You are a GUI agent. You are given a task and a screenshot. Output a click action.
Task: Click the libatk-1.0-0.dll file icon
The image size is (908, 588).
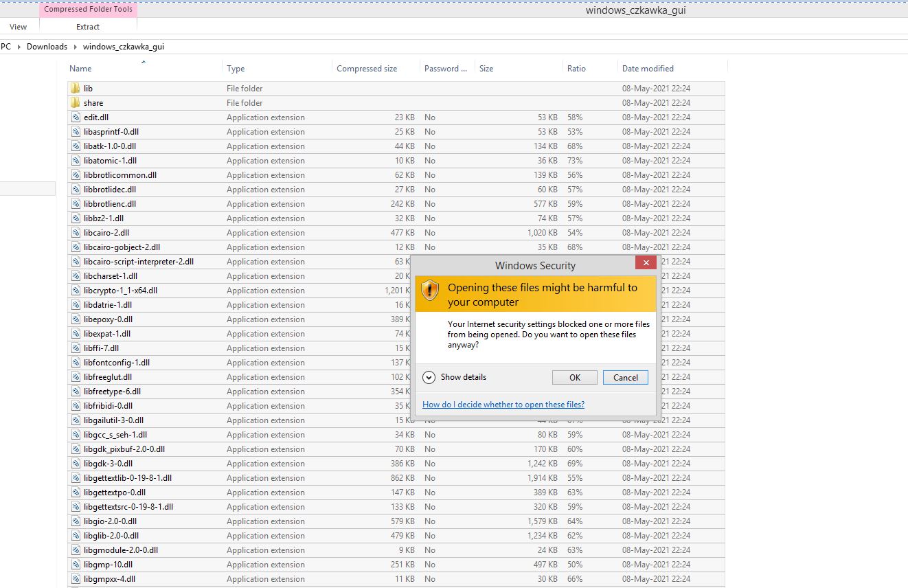(76, 146)
